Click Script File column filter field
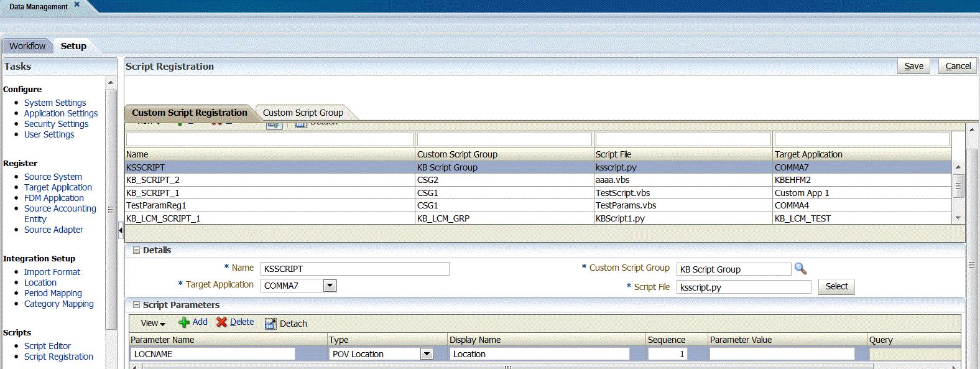 683,139
